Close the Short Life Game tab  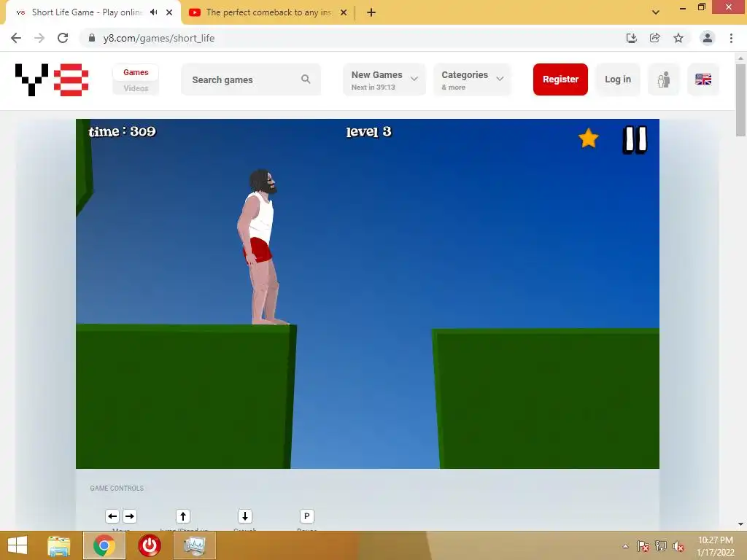point(169,12)
